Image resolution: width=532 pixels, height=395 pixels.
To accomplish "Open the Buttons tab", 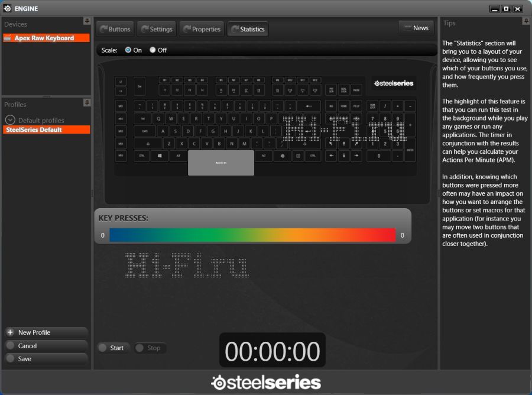I will pyautogui.click(x=114, y=29).
